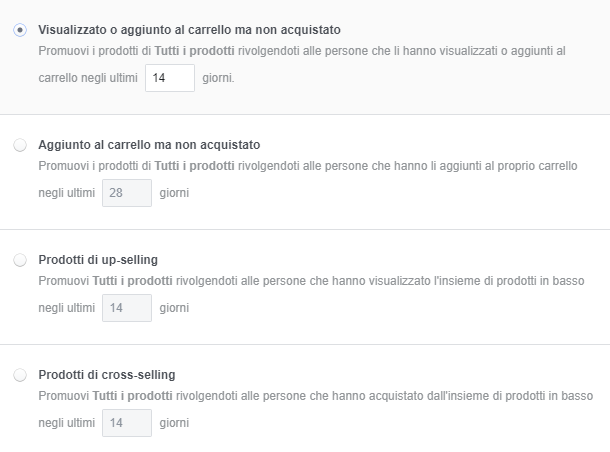Enable the 'Prodotti di up-selling' radio option

point(20,260)
